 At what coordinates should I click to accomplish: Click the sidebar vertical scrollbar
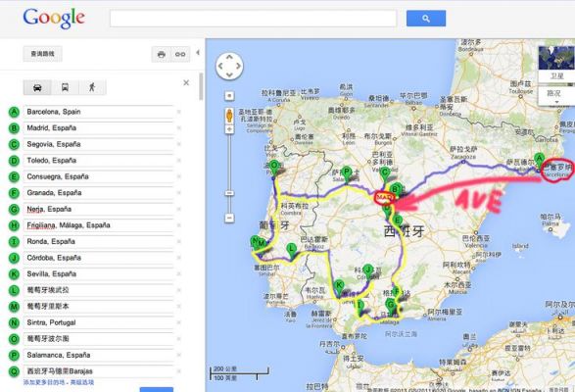[201, 86]
